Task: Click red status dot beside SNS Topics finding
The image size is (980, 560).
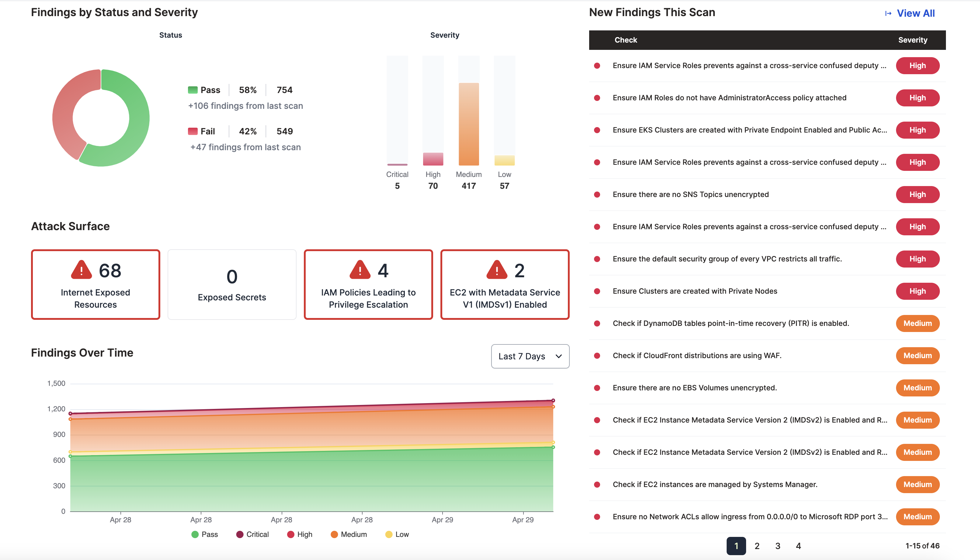Action: tap(597, 195)
